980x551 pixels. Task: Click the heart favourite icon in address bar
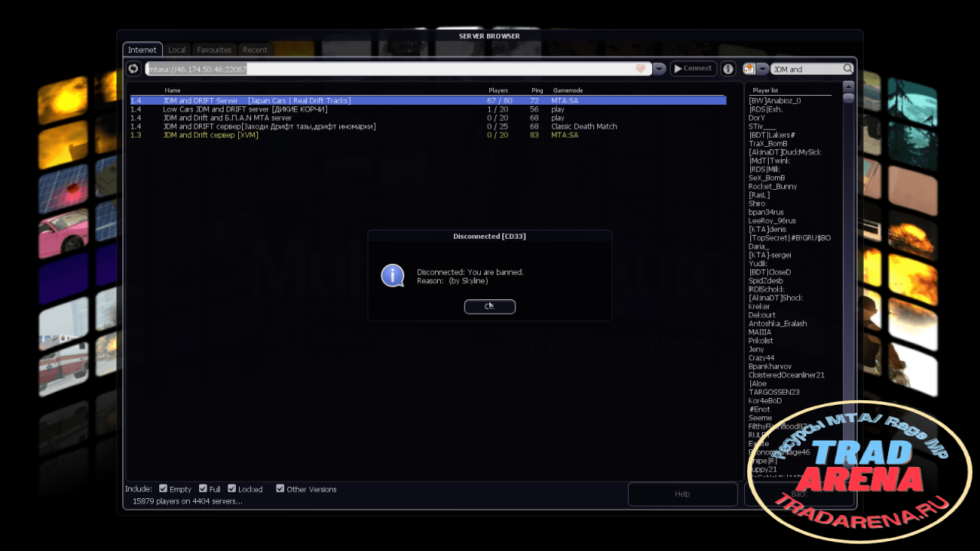(x=641, y=69)
